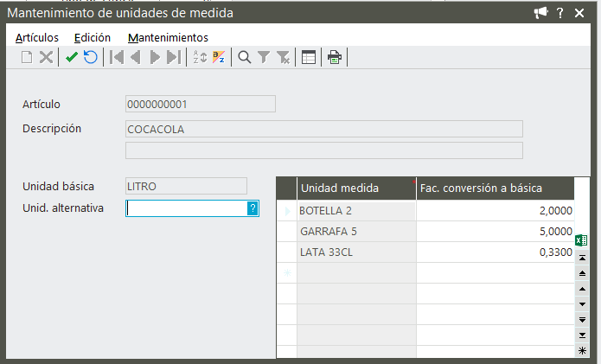
Task: Select the BOTELLA 2 row
Action: 356,210
